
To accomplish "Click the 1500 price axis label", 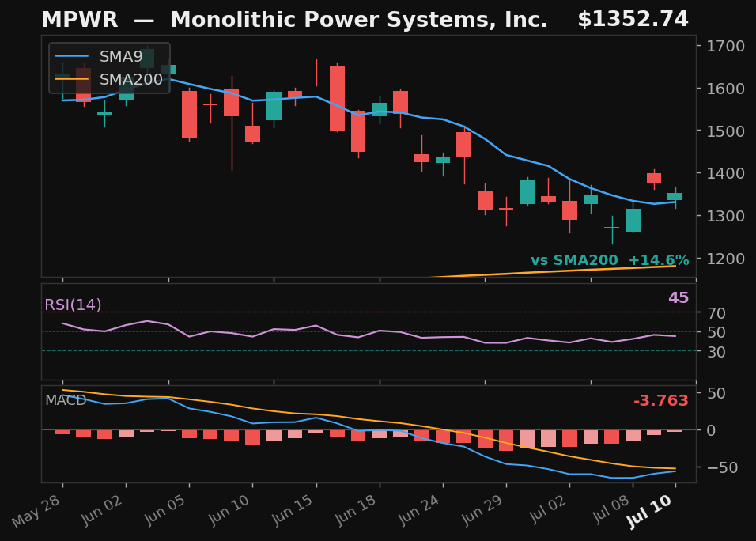I will point(726,131).
